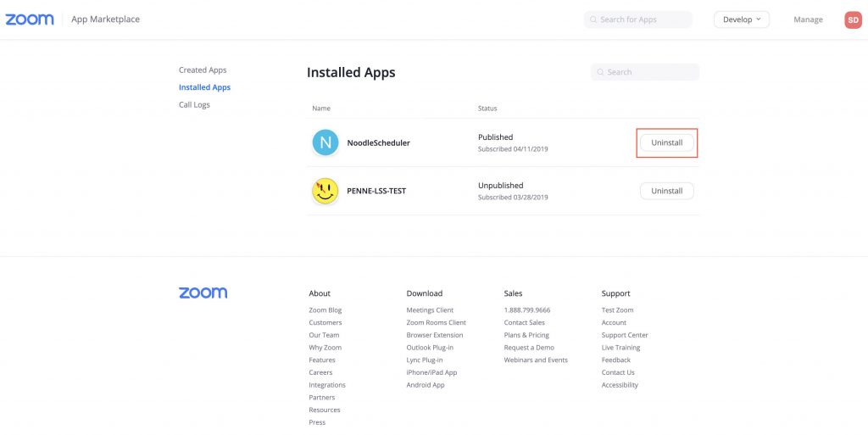Open Features footer link
The width and height of the screenshot is (868, 435).
point(322,360)
